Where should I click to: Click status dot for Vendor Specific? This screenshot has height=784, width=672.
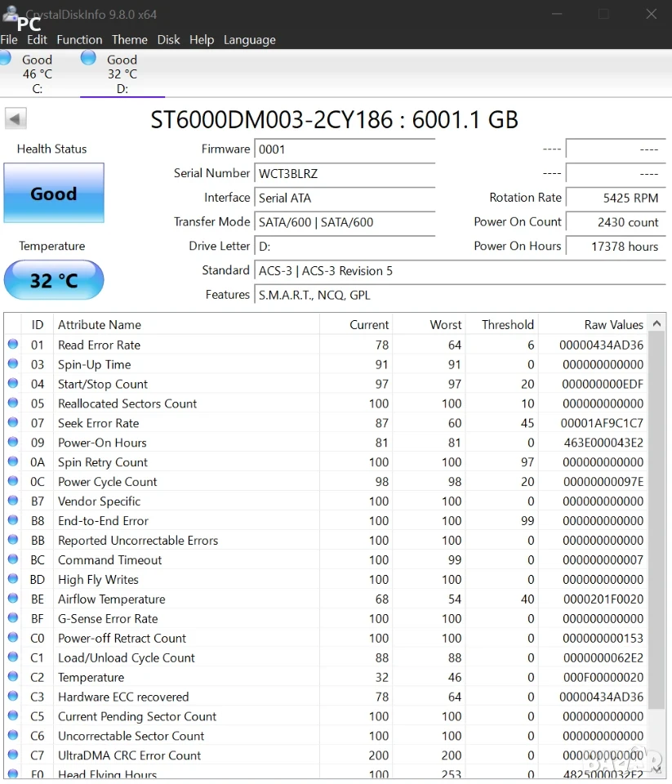[x=13, y=501]
